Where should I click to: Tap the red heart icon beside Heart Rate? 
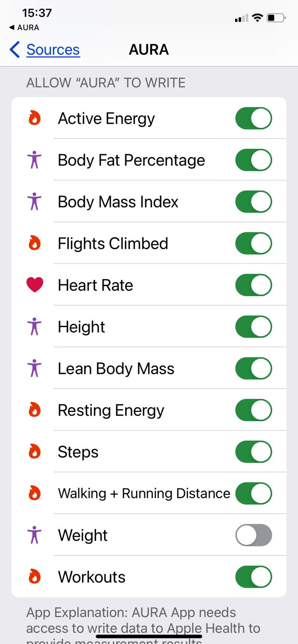35,285
